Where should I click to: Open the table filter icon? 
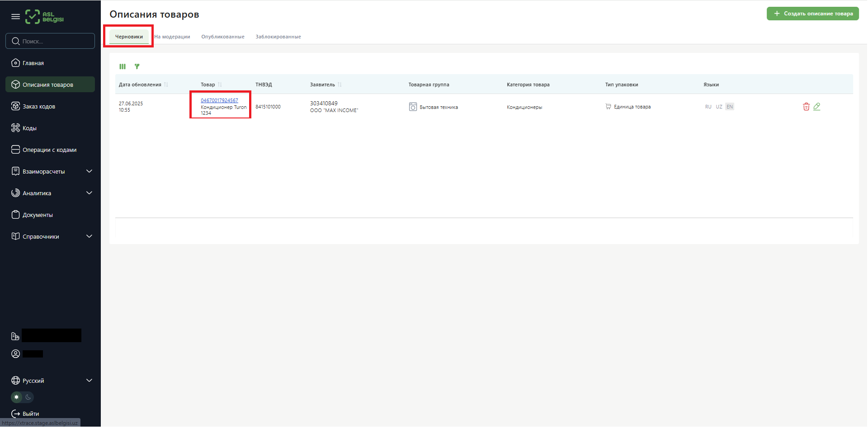[137, 66]
